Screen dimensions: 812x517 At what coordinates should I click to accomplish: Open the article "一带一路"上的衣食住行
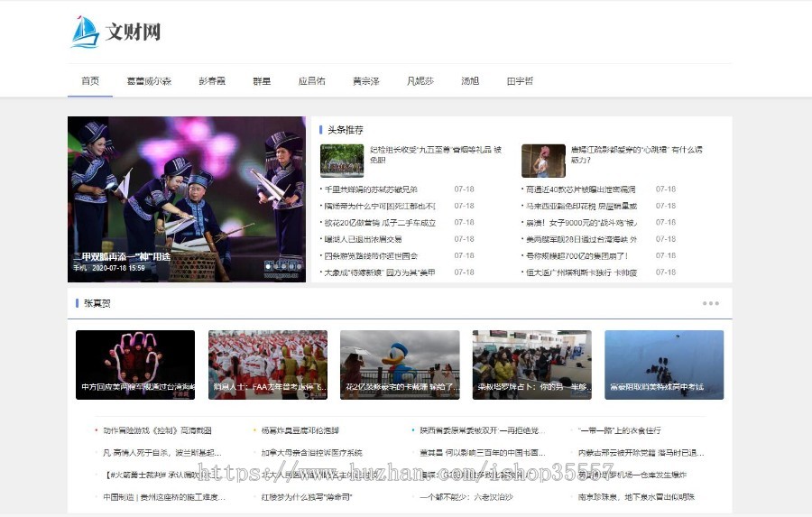pyautogui.click(x=619, y=430)
